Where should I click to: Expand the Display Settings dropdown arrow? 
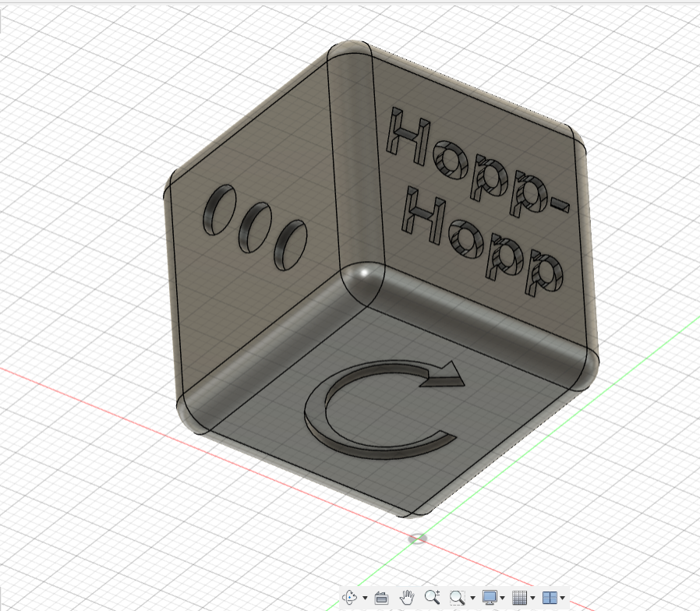(503, 598)
